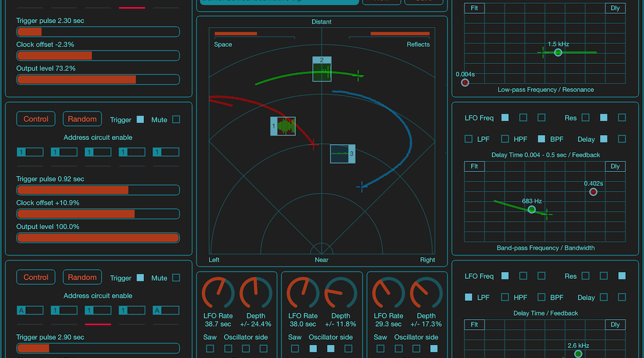Click the green 2.6 kHz filter node
The width and height of the screenshot is (644, 358).
click(x=577, y=354)
